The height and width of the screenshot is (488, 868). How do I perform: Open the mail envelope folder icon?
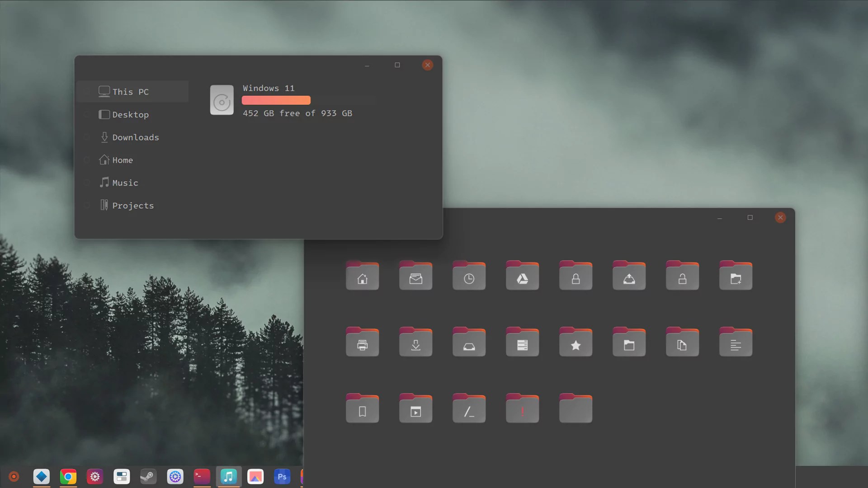(x=415, y=276)
